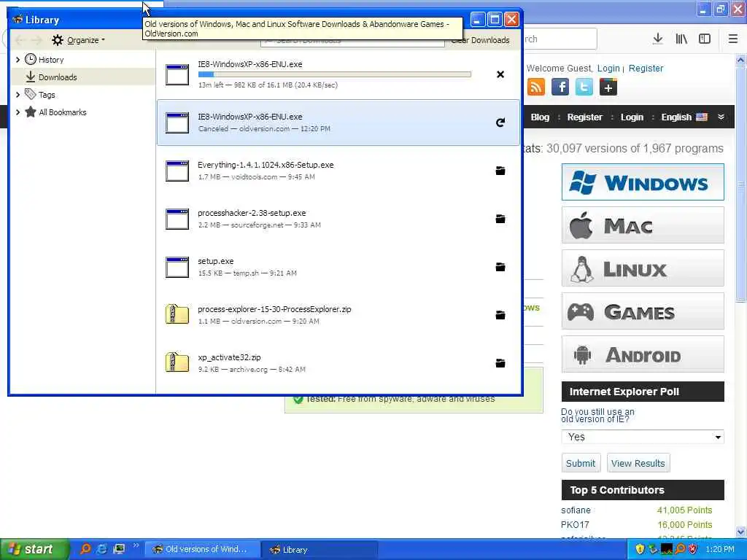Click the Windows category button

643,182
